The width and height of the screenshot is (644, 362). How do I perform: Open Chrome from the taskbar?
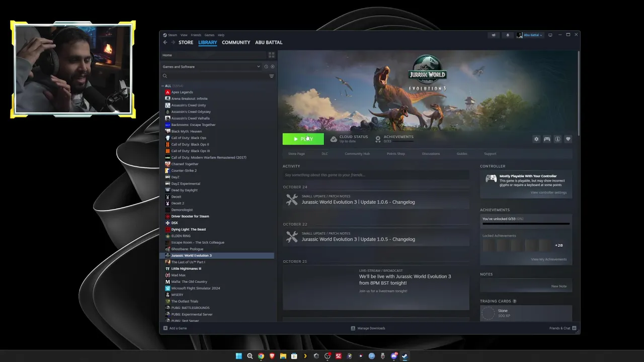coord(261,356)
